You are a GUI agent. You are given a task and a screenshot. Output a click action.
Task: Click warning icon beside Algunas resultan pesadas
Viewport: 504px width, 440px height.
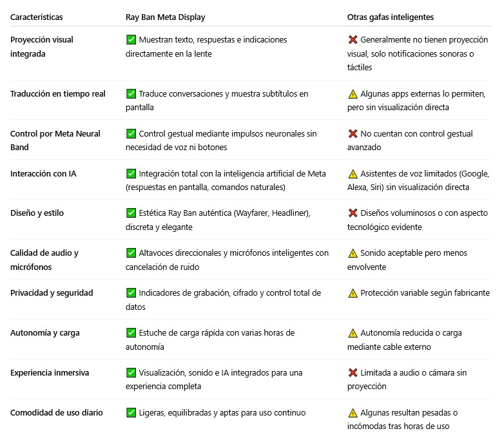pos(353,413)
